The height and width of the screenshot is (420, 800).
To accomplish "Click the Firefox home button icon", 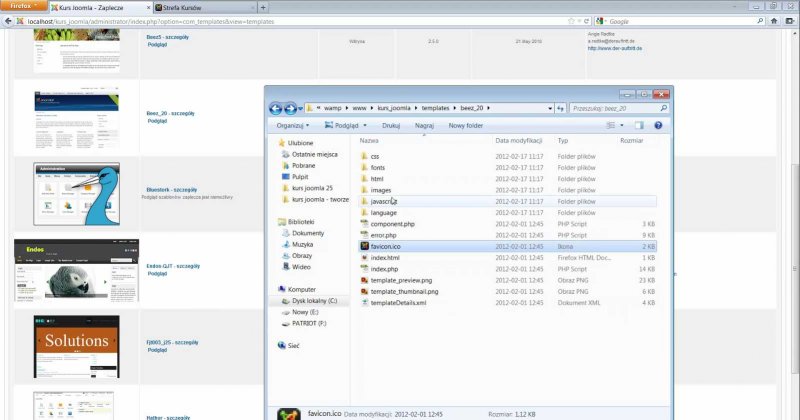I will coord(773,21).
